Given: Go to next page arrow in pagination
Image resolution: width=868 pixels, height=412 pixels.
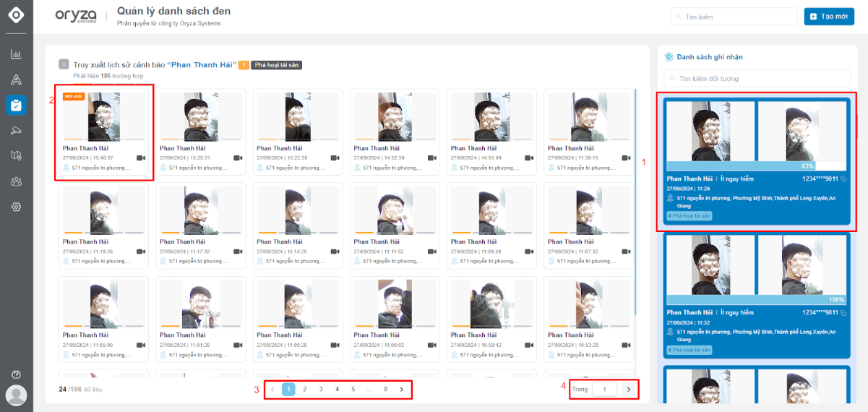Looking at the screenshot, I should [x=402, y=390].
